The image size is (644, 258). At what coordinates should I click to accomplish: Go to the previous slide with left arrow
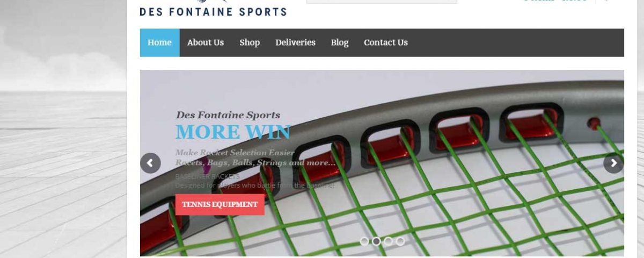[150, 163]
